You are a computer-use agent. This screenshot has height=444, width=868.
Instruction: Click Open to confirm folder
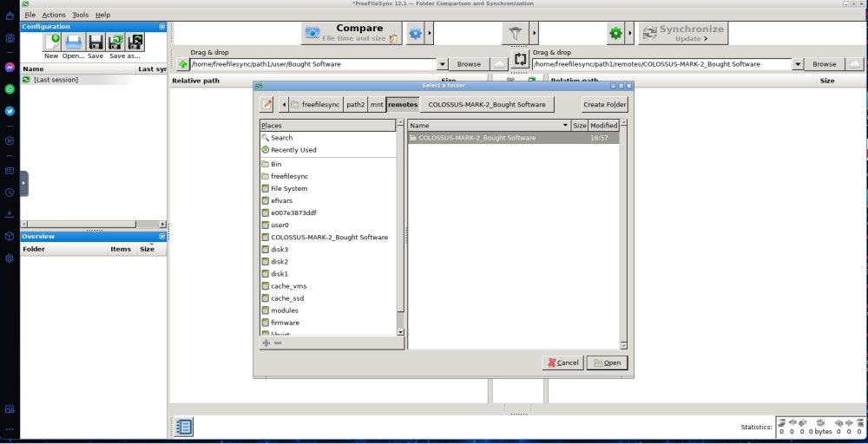point(608,362)
